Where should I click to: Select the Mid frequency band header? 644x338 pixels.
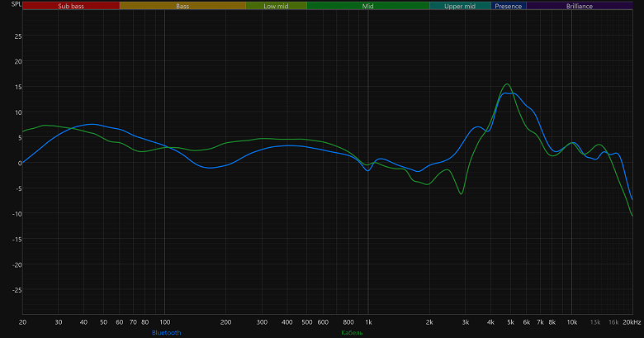(x=368, y=6)
